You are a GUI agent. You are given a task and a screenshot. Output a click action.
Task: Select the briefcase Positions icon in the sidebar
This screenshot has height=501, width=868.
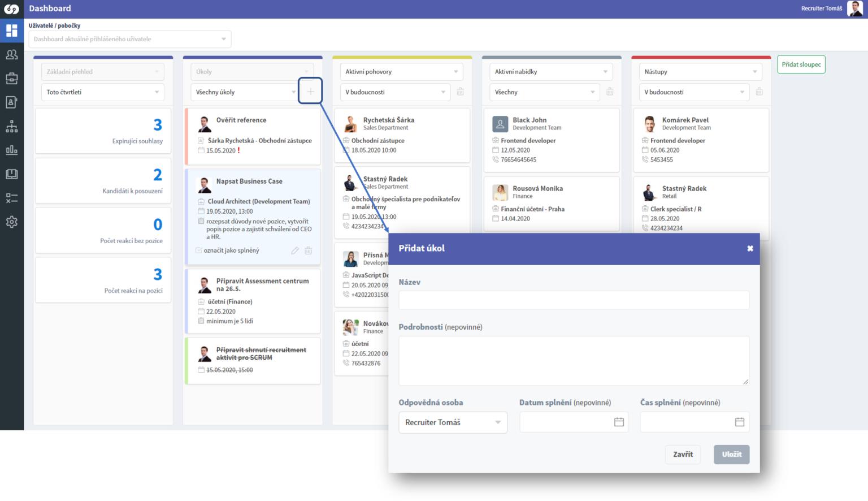[x=12, y=79]
